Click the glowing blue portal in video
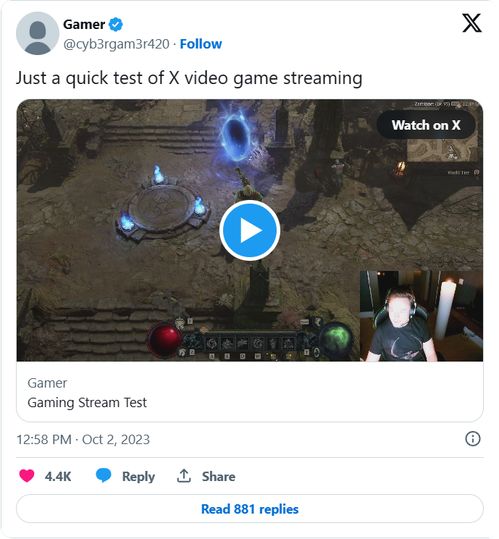Viewport: 499px width, 539px height. click(235, 135)
